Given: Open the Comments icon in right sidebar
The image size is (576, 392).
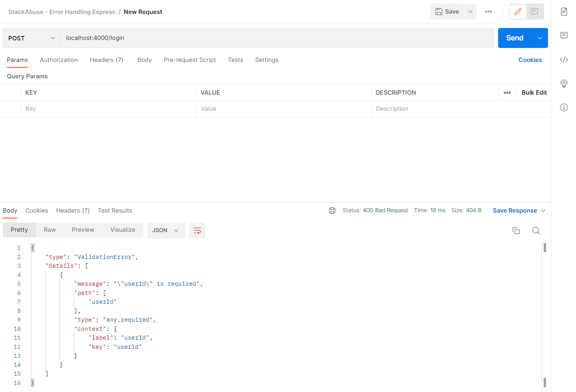Looking at the screenshot, I should pyautogui.click(x=564, y=36).
